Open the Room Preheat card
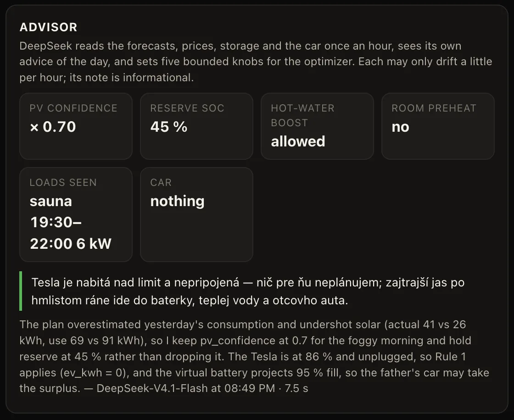 438,126
